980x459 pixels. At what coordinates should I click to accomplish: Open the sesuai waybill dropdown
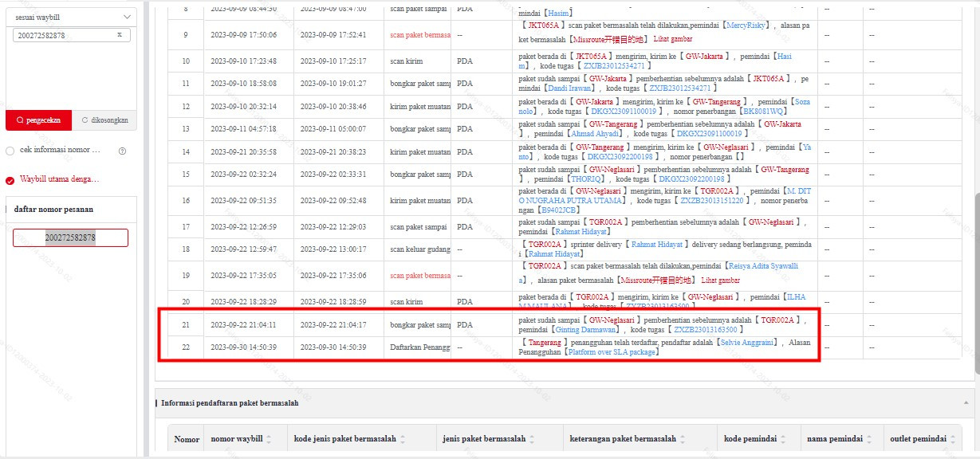pos(72,17)
